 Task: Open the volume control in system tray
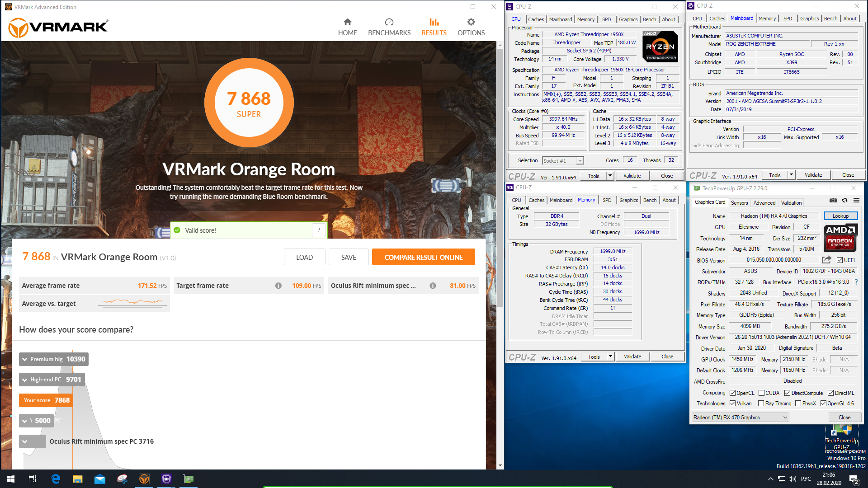[792, 479]
